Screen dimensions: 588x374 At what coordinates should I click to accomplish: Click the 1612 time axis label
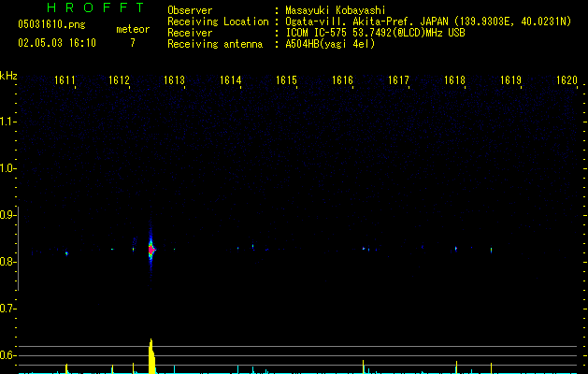click(119, 80)
